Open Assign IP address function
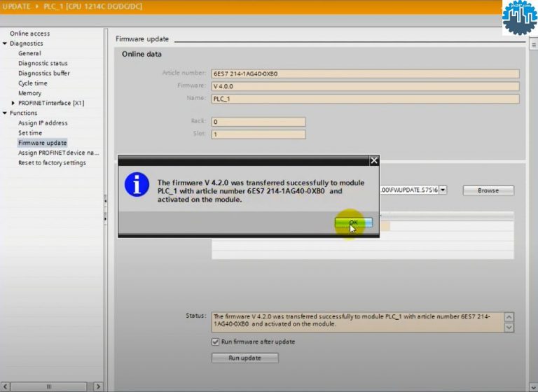The width and height of the screenshot is (538, 392). tap(43, 122)
